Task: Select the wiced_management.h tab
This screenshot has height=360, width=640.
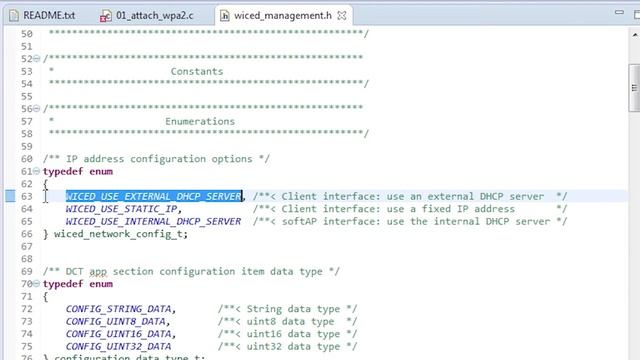Action: (x=282, y=16)
